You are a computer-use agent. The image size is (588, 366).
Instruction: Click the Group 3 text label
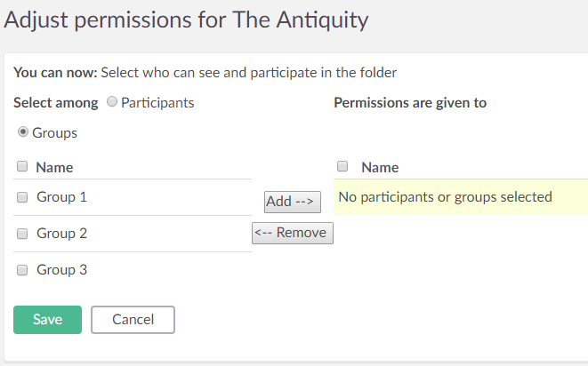(x=61, y=270)
